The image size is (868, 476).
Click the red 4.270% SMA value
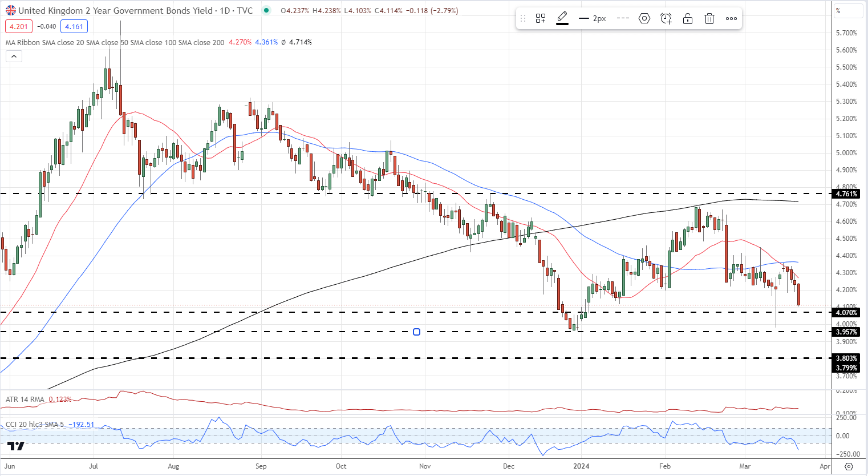click(x=240, y=42)
